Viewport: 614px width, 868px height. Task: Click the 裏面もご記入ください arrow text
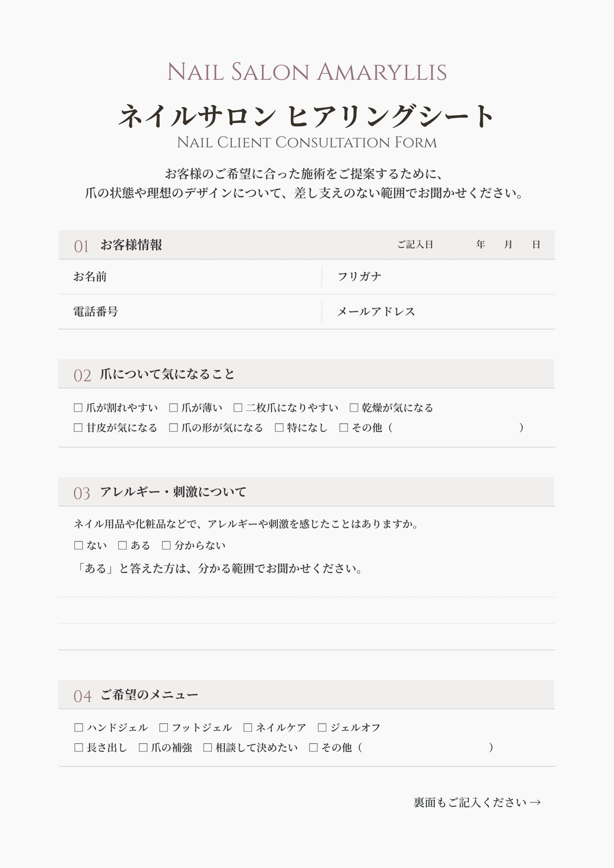[477, 802]
